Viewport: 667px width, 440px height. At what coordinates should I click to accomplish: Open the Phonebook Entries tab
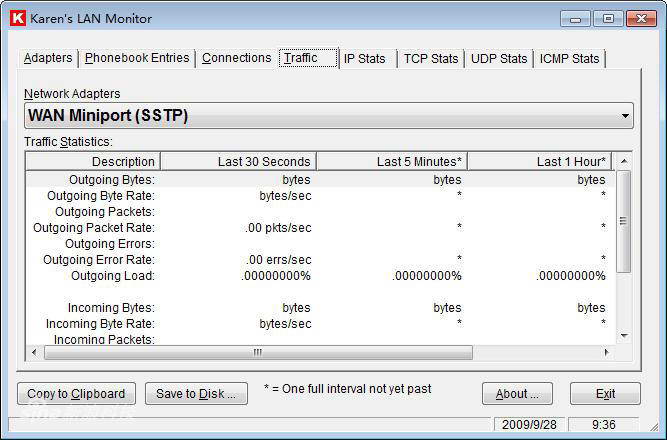point(137,58)
